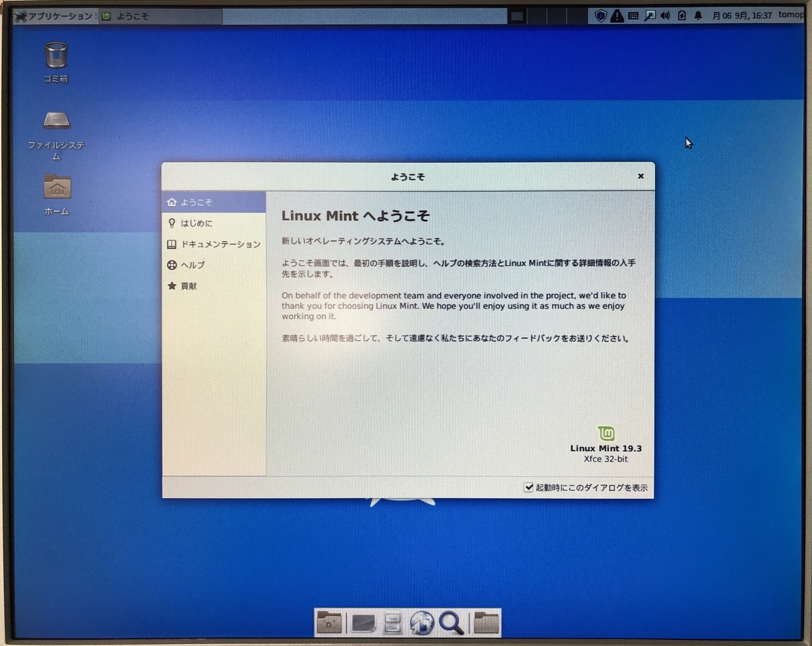Click the warning triangle tray icon
This screenshot has height=646, width=812.
[616, 16]
